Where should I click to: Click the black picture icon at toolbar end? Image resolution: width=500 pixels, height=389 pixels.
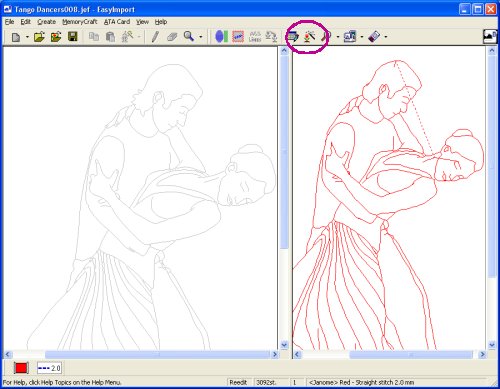(490, 36)
